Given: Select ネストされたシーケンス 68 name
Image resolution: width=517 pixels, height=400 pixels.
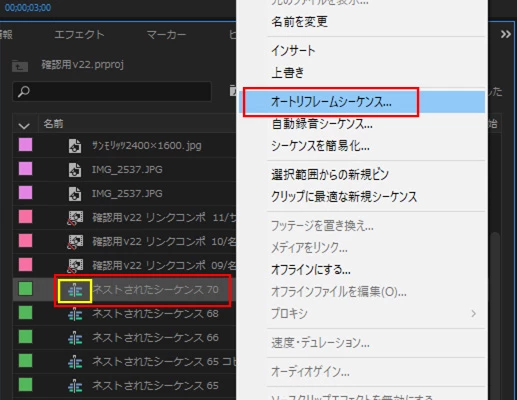Looking at the screenshot, I should pyautogui.click(x=155, y=313).
